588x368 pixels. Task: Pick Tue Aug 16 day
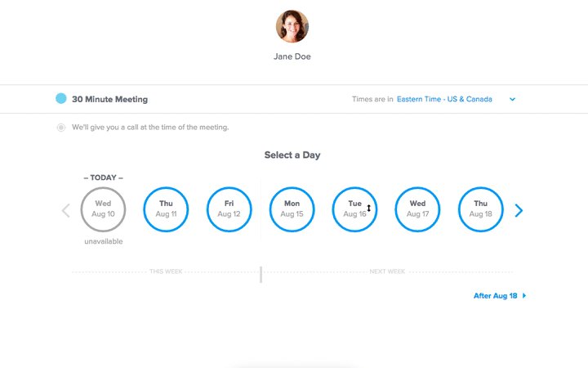(354, 209)
